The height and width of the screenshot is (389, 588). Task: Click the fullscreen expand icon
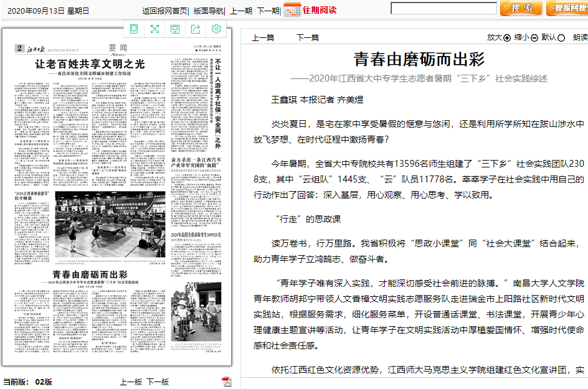[x=154, y=29]
